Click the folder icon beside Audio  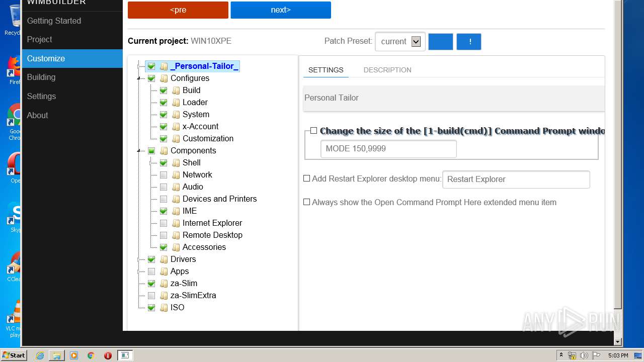point(176,187)
